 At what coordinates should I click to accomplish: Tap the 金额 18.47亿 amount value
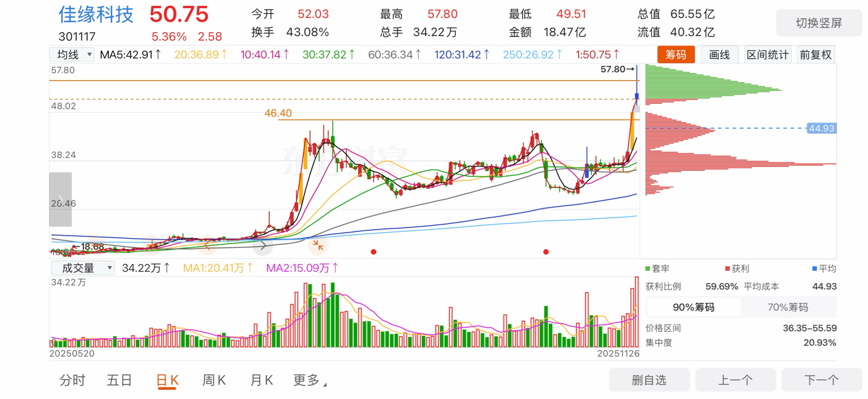[x=565, y=32]
